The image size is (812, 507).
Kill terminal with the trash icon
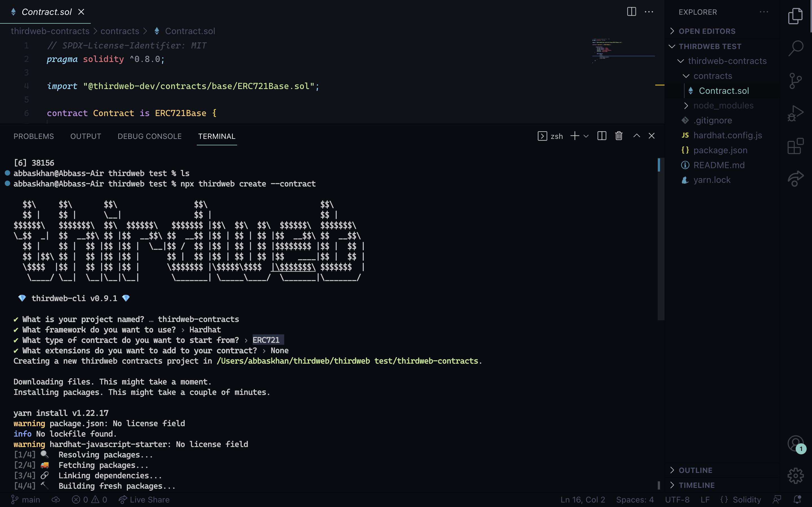619,136
